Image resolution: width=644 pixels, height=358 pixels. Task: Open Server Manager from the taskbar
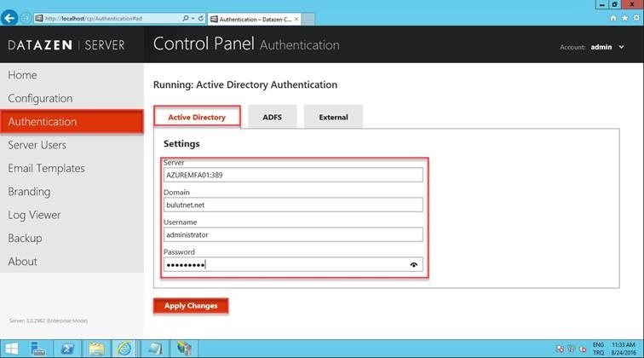click(38, 349)
